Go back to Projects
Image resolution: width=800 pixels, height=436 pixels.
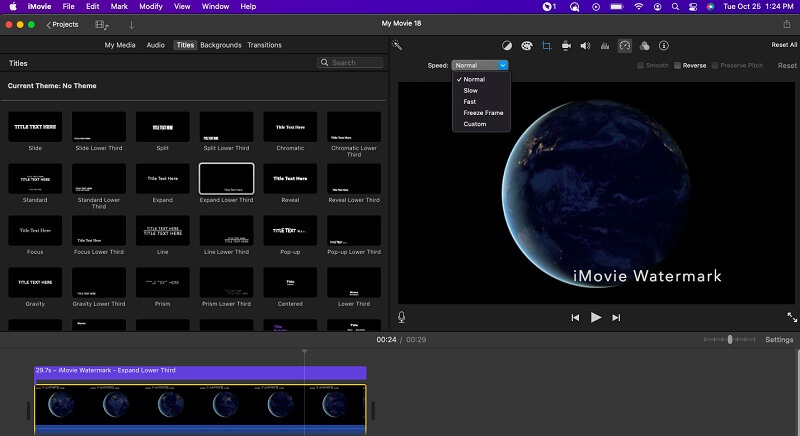[62, 24]
